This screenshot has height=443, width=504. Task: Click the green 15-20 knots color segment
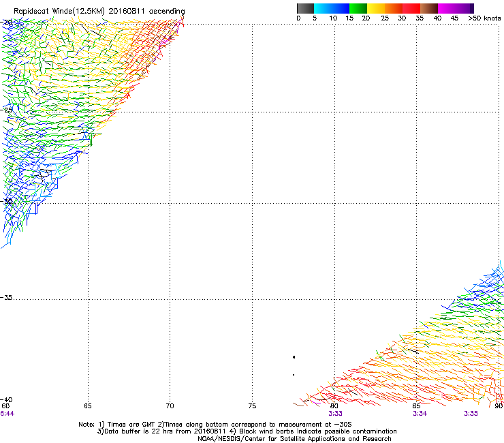tap(358, 8)
